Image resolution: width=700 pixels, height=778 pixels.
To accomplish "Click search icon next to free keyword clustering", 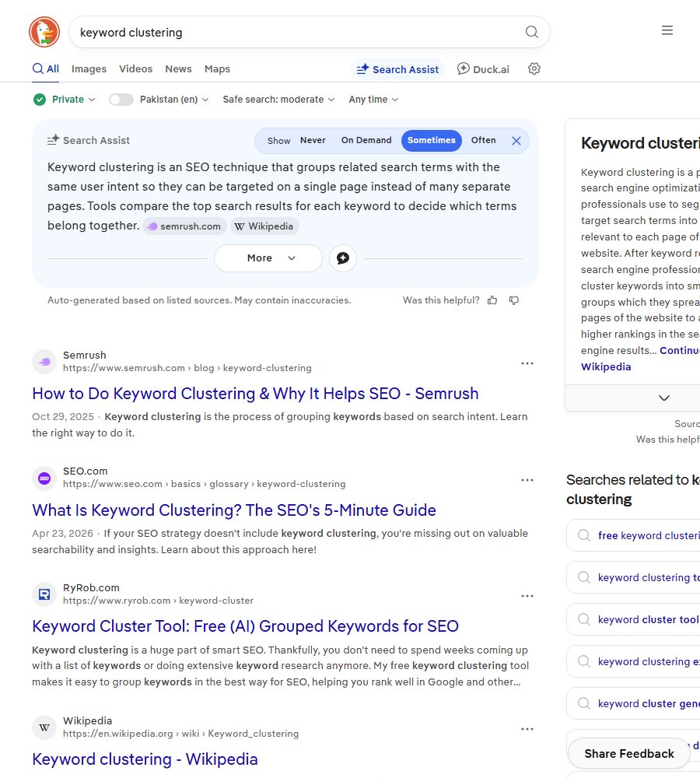I will click(x=584, y=535).
